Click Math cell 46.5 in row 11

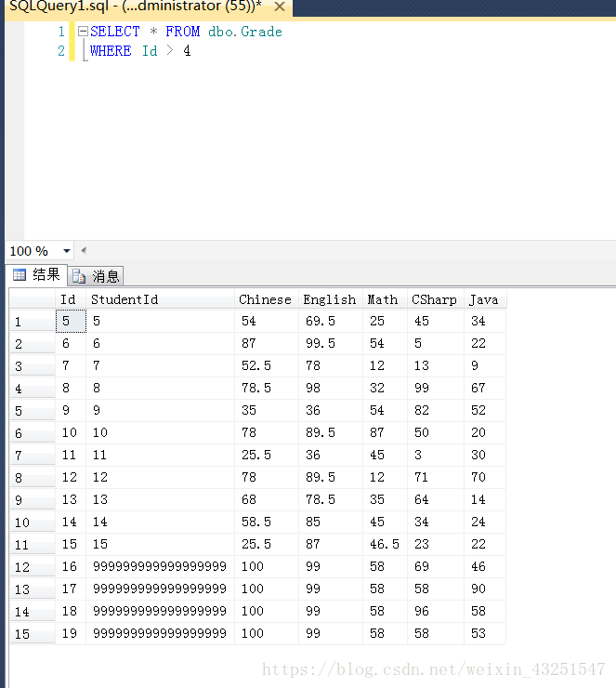coord(385,545)
